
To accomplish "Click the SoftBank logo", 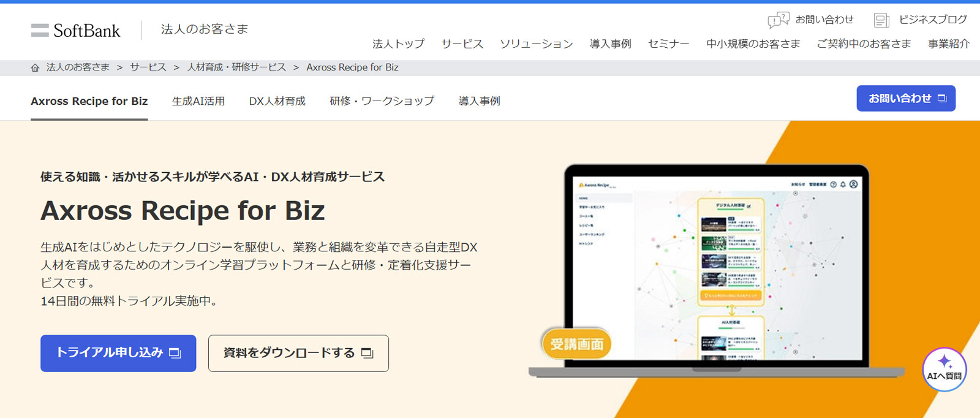I will point(75,30).
